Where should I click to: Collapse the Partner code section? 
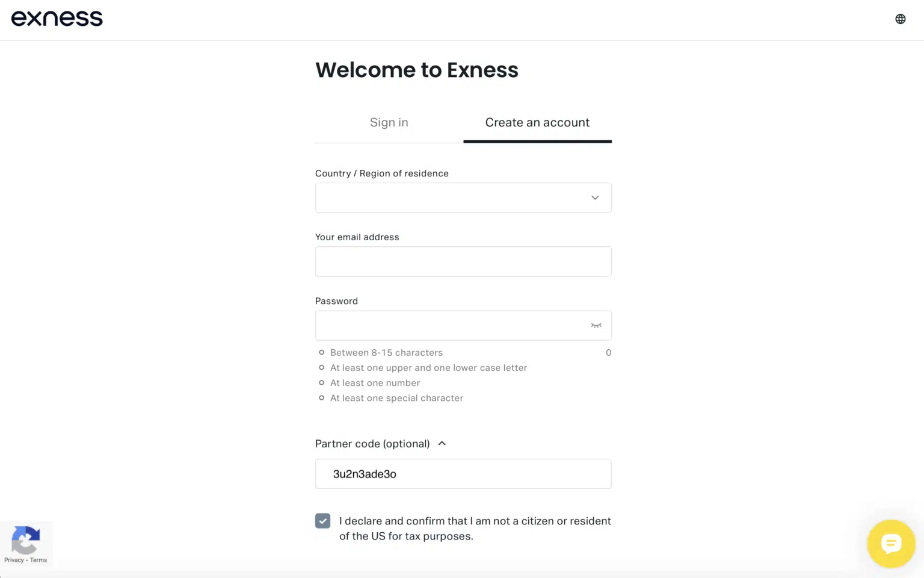[x=442, y=443]
